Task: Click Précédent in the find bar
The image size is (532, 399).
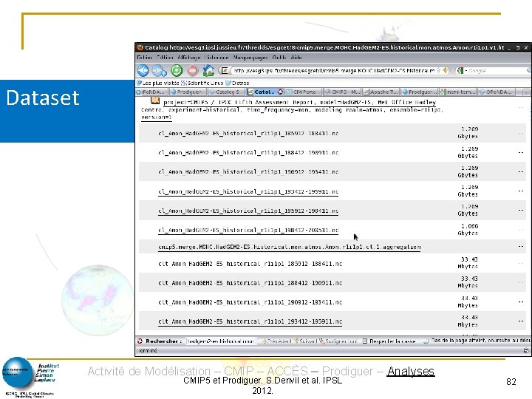Action: pos(276,341)
